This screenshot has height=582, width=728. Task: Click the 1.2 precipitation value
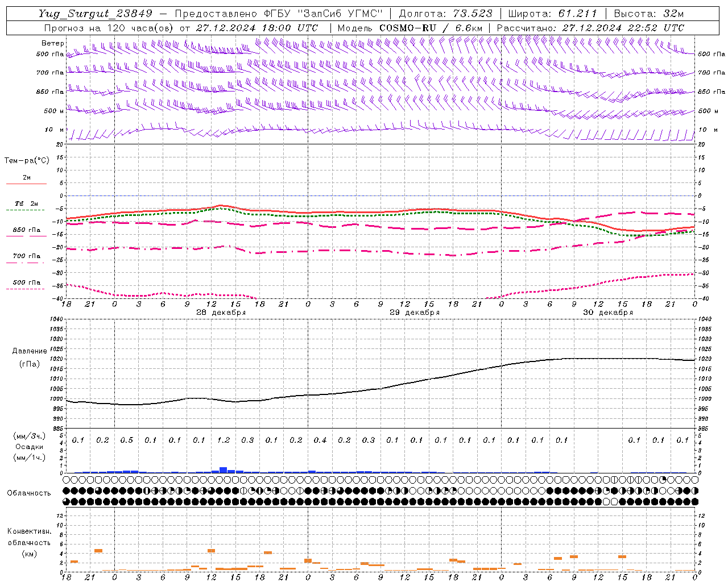click(224, 440)
